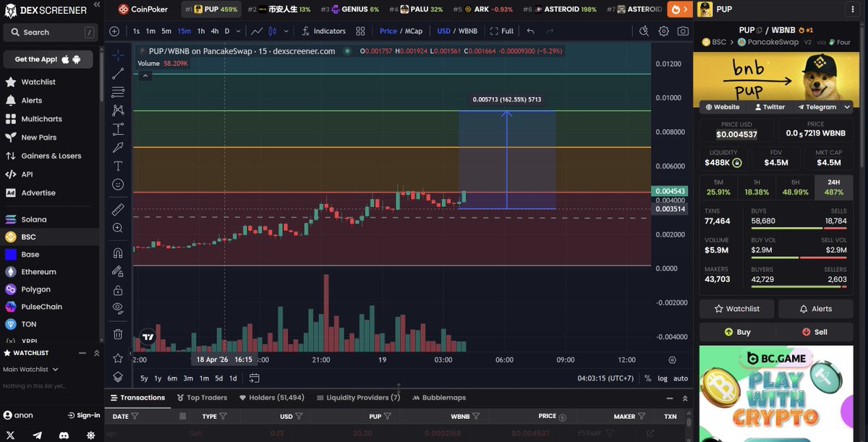The height and width of the screenshot is (442, 868).
Task: Click the Indicators button
Action: (324, 31)
